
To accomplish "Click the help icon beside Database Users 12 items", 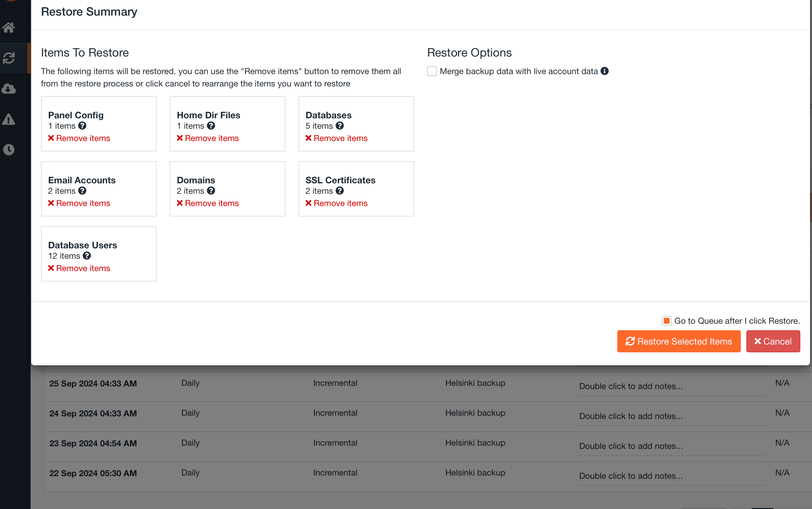I will [x=87, y=256].
